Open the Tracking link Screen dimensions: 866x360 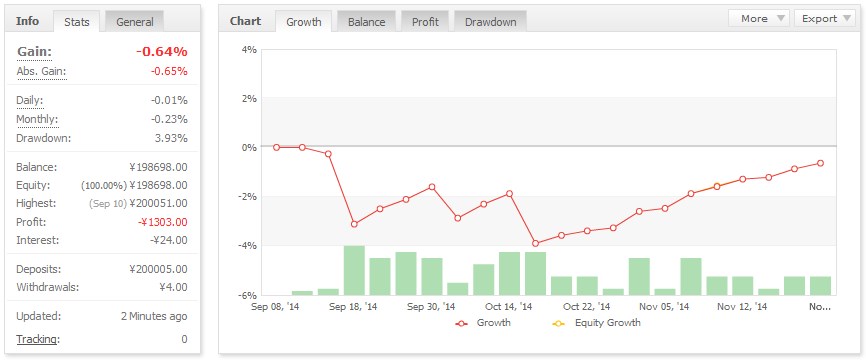tap(37, 339)
